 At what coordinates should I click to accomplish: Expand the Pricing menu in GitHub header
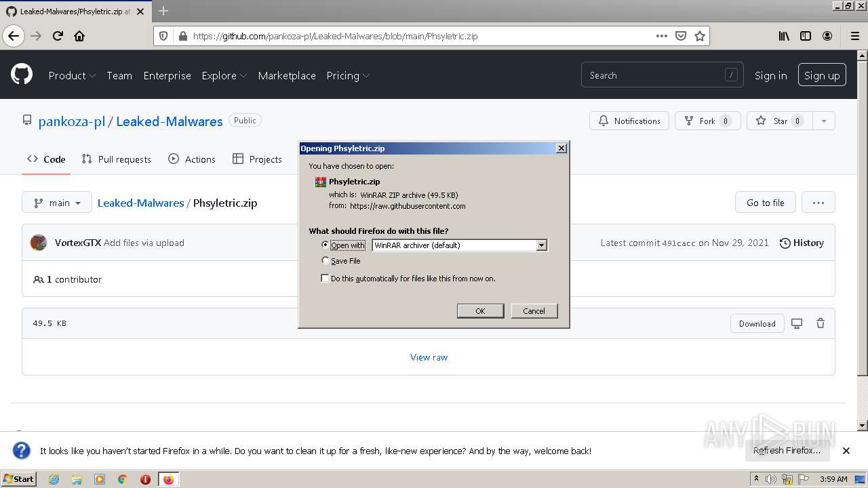coord(348,75)
